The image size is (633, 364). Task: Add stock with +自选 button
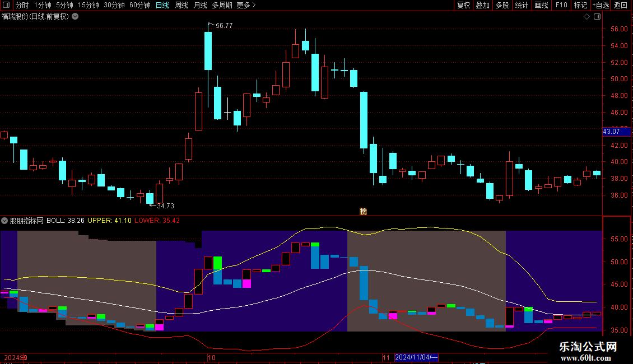tap(601, 5)
